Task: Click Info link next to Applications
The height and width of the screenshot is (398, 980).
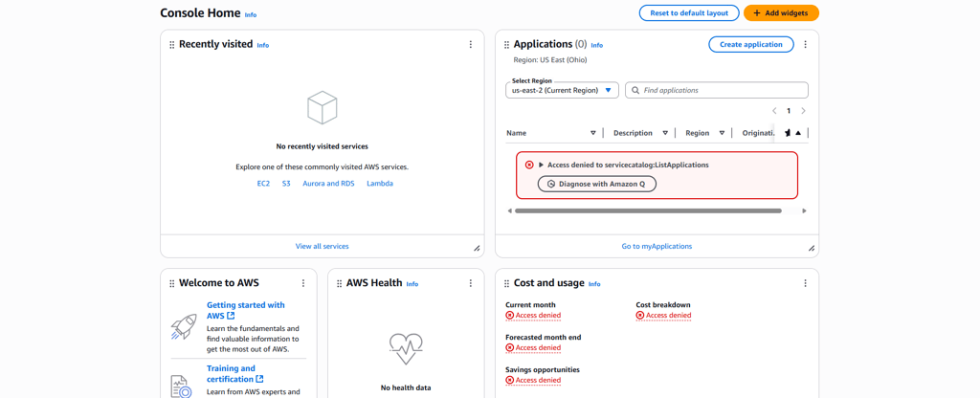Action: 597,46
